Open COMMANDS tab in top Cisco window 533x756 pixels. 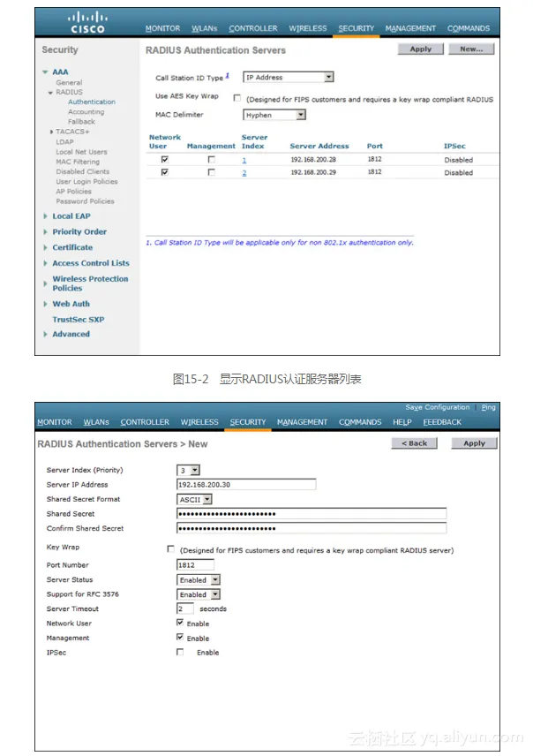click(x=468, y=28)
